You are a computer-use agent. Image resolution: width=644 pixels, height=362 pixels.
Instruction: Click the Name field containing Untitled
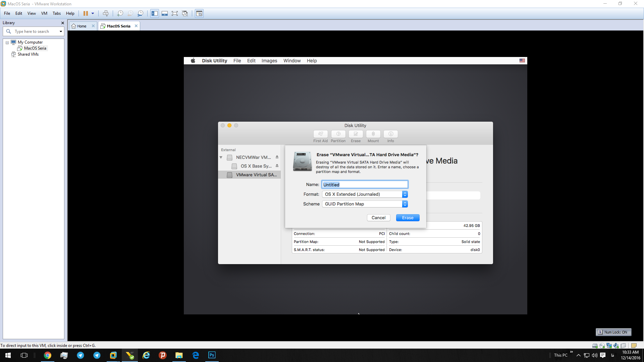click(x=365, y=185)
